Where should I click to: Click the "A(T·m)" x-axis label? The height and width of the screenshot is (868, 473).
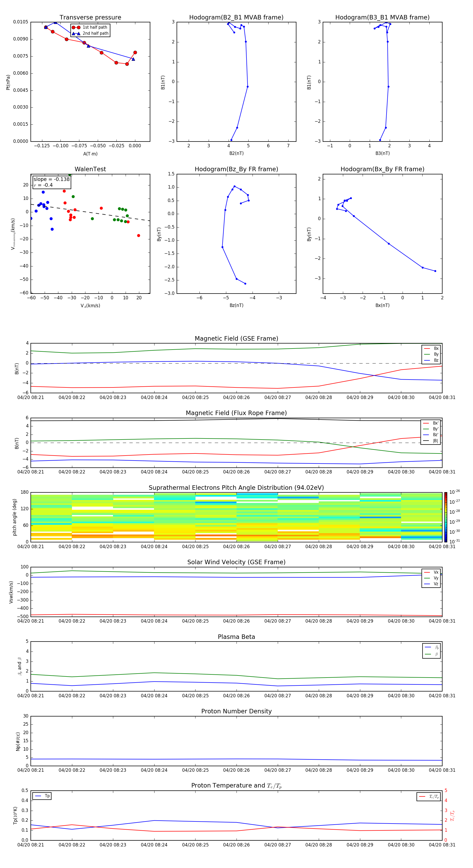pyautogui.click(x=90, y=154)
